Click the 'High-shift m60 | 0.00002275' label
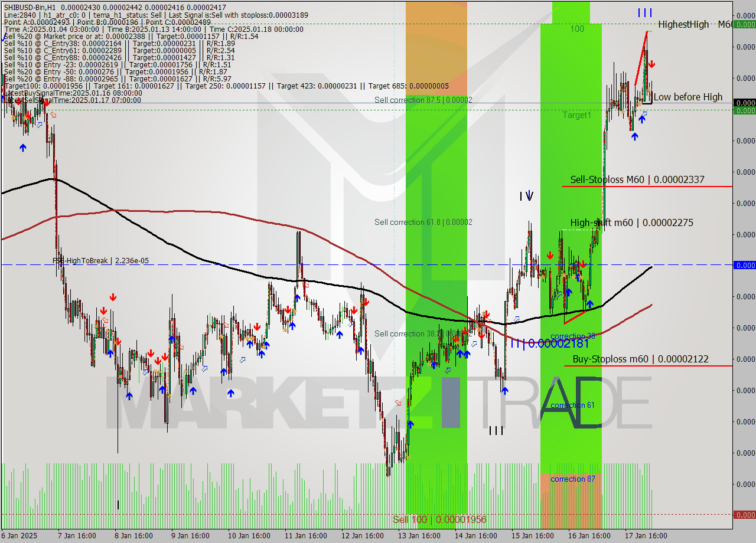 click(632, 223)
